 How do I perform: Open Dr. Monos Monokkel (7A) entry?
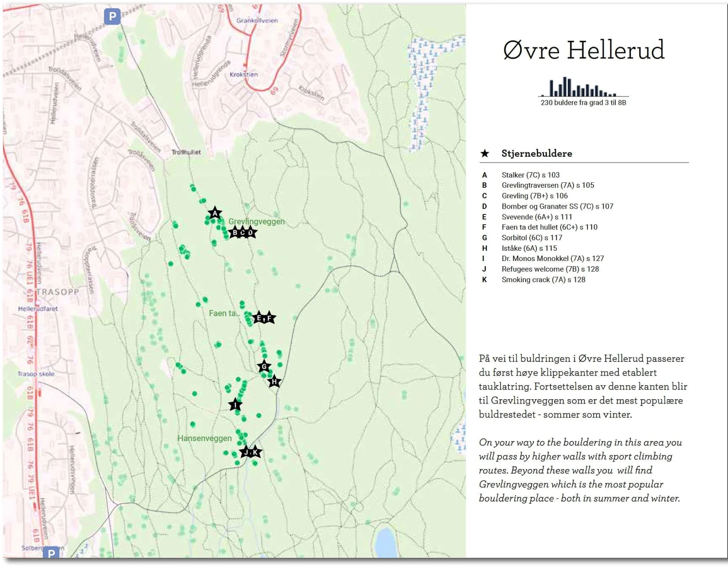tap(552, 259)
